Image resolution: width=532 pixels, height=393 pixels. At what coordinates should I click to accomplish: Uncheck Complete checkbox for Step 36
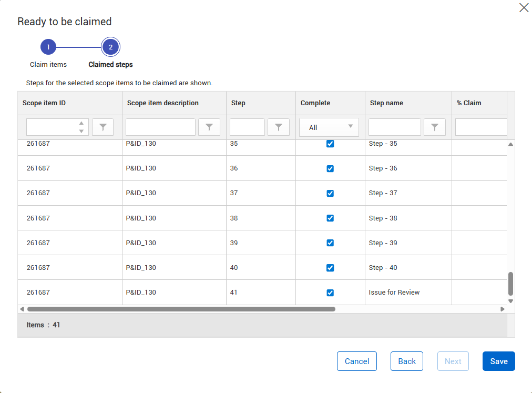pos(330,169)
